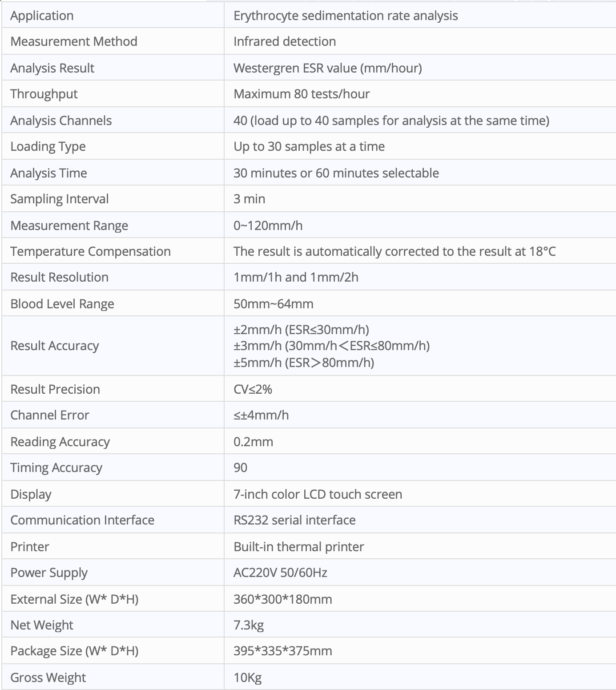Select the 'Blood Level Range' label

[62, 304]
